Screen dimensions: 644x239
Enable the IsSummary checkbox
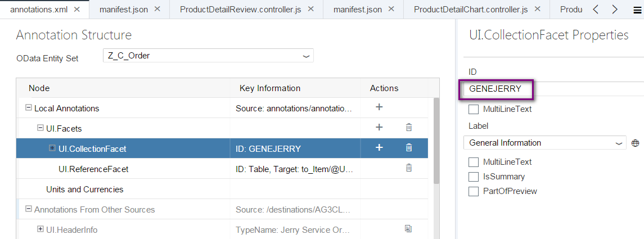click(x=474, y=177)
